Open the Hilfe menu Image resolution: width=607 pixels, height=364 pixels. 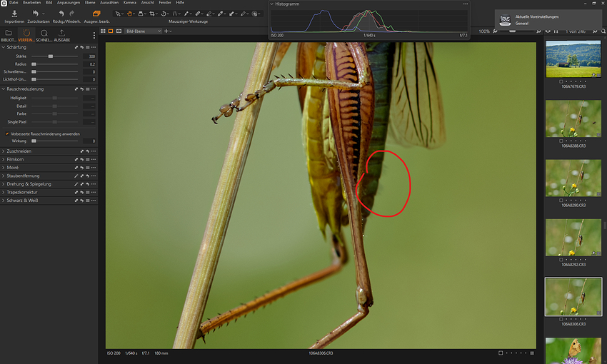180,2
